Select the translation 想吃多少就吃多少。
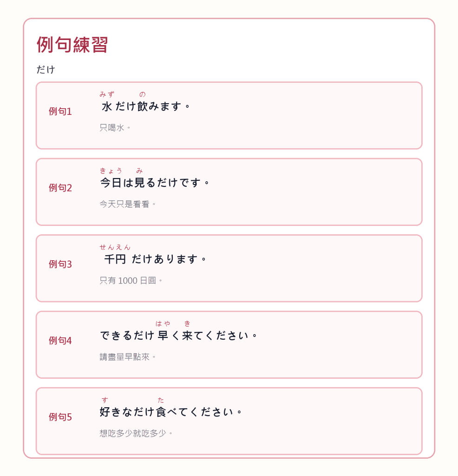The image size is (458, 476). click(x=136, y=433)
